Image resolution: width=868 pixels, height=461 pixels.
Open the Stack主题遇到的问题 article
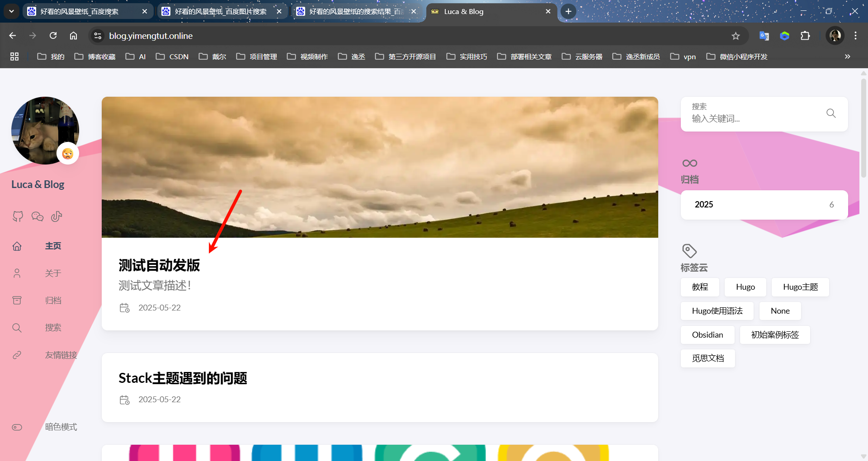tap(183, 378)
